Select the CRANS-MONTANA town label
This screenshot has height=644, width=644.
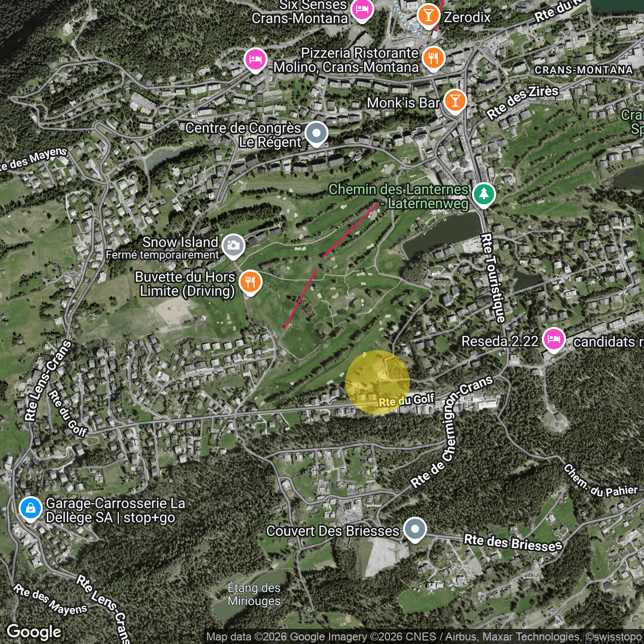[x=584, y=70]
